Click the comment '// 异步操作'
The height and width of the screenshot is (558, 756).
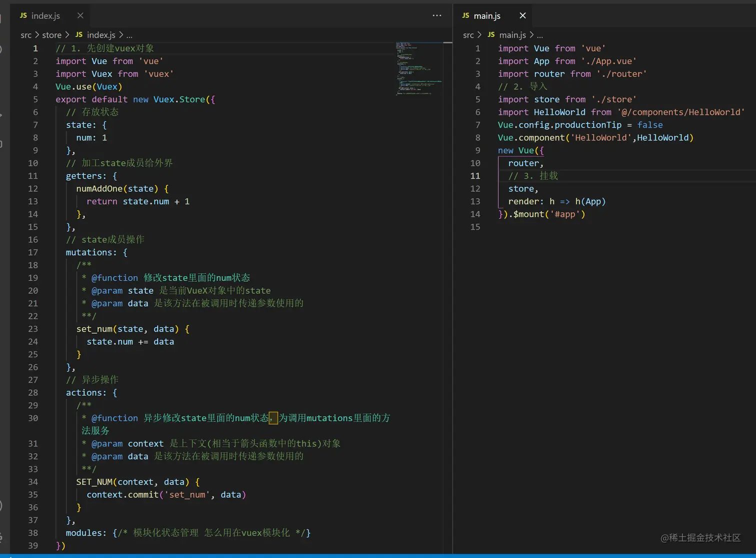[92, 380]
